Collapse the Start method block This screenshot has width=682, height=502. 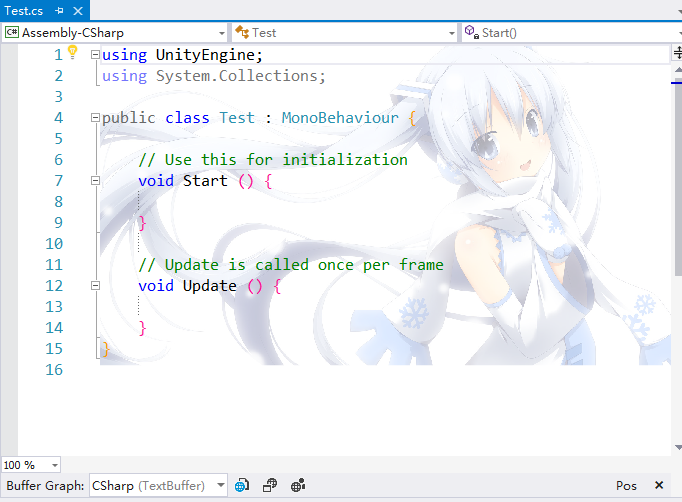coord(95,181)
